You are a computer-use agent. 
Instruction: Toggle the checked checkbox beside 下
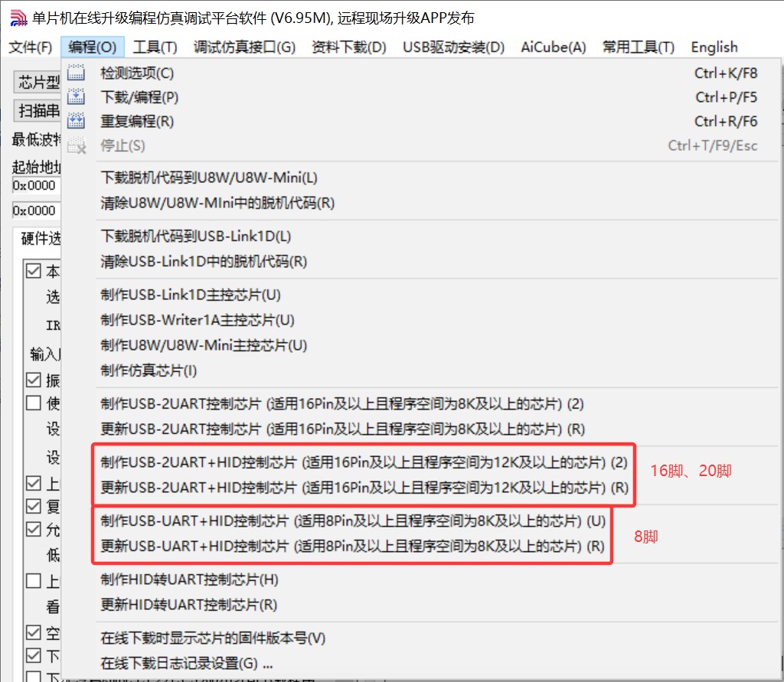pos(34,655)
